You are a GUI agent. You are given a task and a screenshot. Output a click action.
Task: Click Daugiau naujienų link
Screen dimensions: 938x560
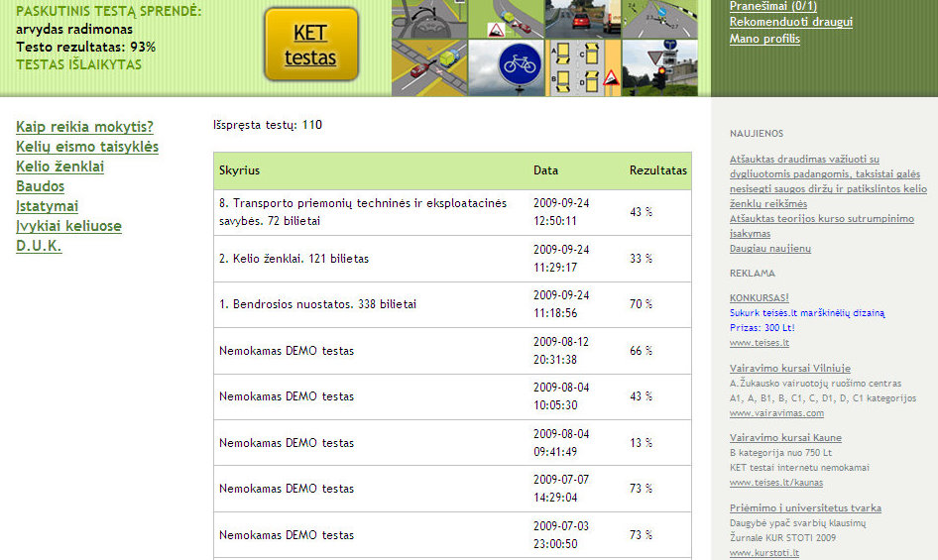coord(769,249)
